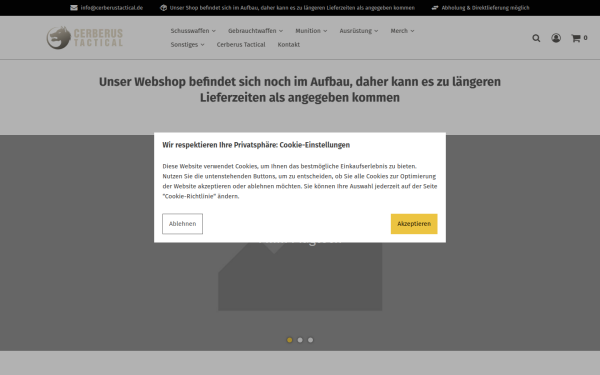
Task: Click the package icon beside shop notice
Action: [163, 8]
